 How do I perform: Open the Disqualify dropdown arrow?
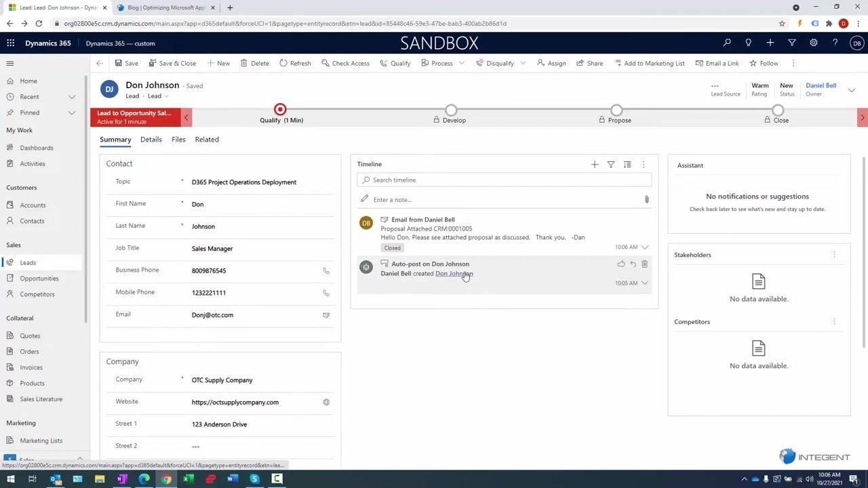pos(523,63)
